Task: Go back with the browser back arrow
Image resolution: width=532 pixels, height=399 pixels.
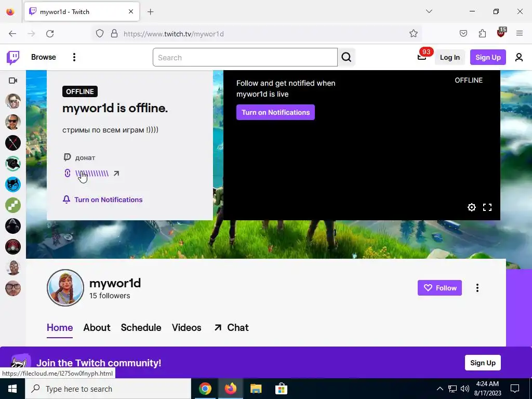Action: pos(12,34)
